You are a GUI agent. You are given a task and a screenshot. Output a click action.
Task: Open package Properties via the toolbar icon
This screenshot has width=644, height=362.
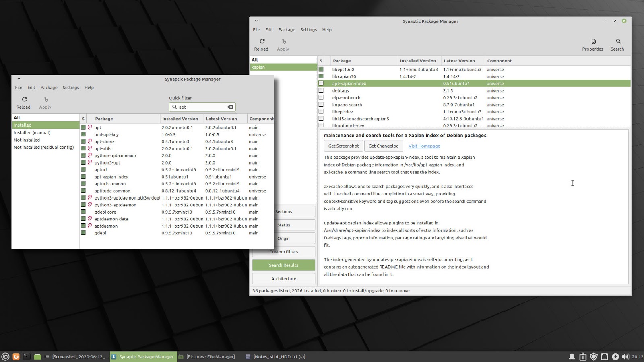click(592, 43)
